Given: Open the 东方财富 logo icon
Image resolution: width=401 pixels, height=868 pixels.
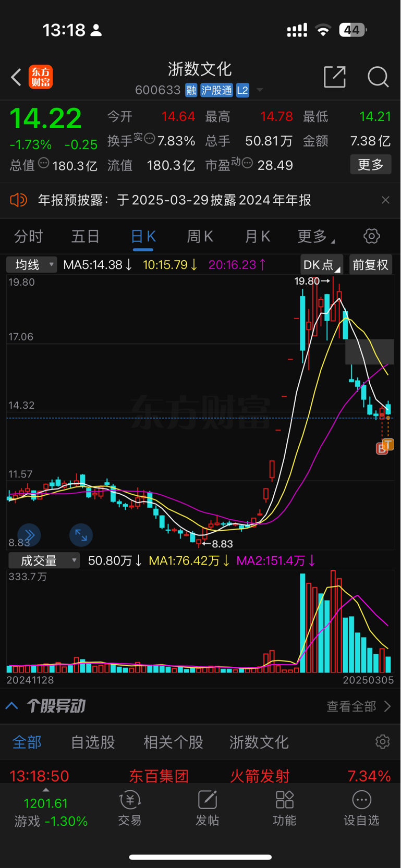Looking at the screenshot, I should [41, 77].
